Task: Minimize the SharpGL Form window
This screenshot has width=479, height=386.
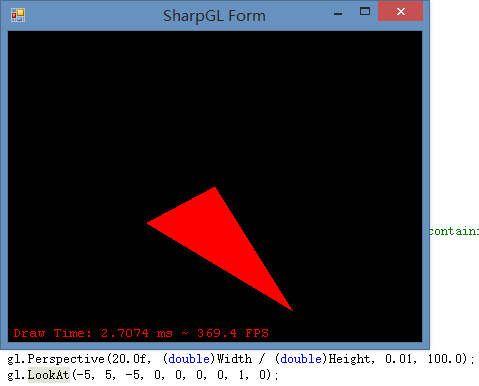Action: click(x=338, y=14)
